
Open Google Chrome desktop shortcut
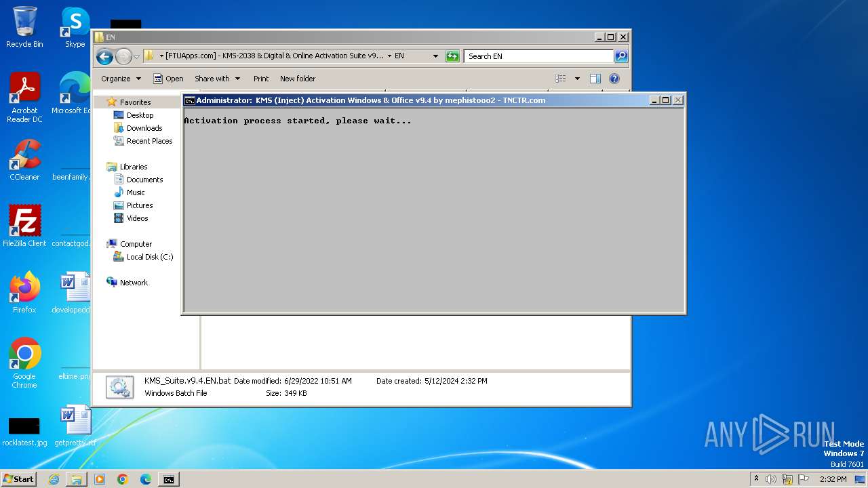click(24, 363)
